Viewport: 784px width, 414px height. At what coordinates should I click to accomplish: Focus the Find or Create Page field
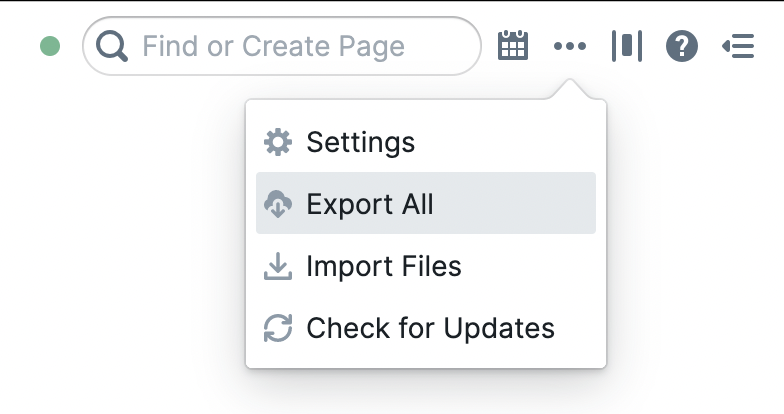click(300, 46)
